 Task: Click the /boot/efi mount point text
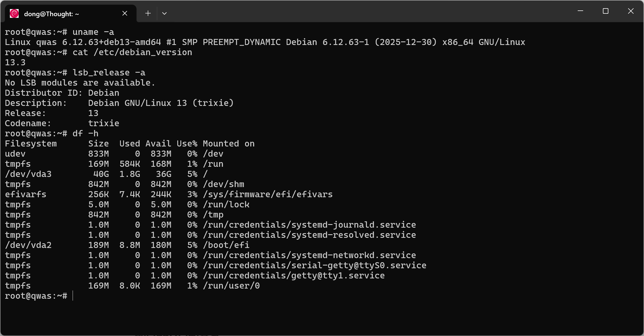[x=226, y=245]
